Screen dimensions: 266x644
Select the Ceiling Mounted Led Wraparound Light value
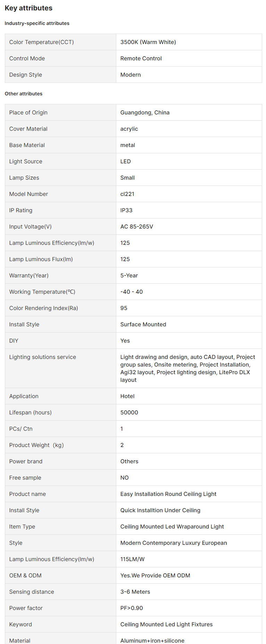172,526
